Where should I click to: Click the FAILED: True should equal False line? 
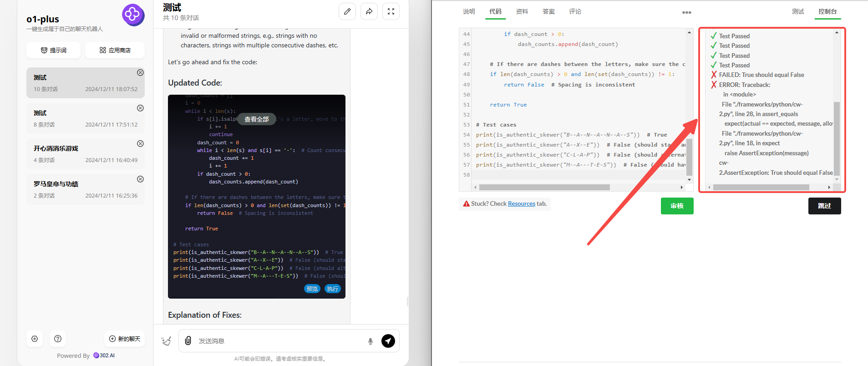coord(761,75)
